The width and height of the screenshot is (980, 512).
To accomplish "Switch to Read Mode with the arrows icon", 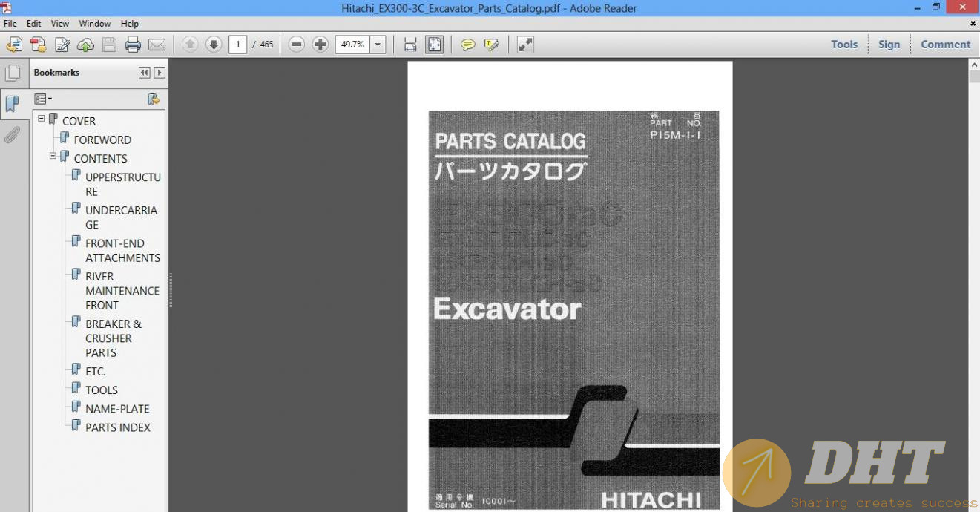I will point(525,45).
